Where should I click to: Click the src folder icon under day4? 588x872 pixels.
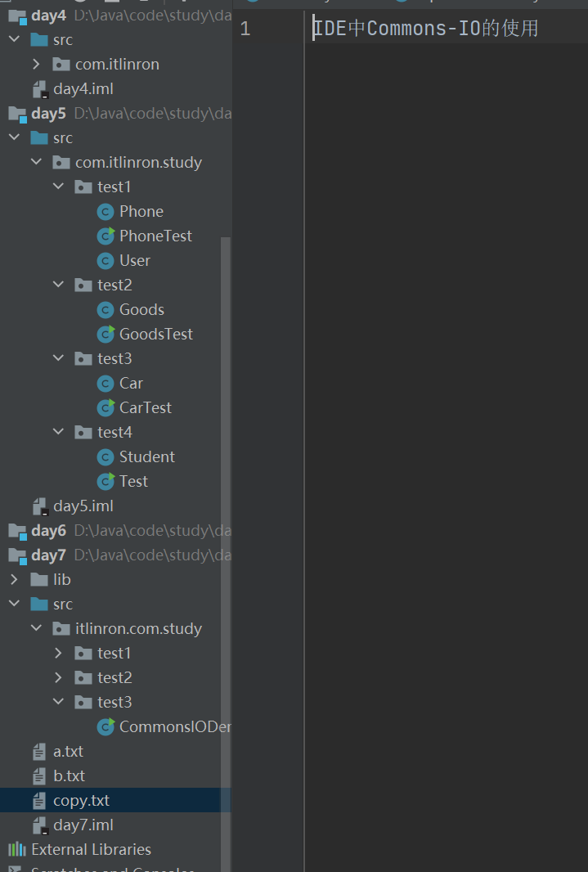[x=40, y=39]
